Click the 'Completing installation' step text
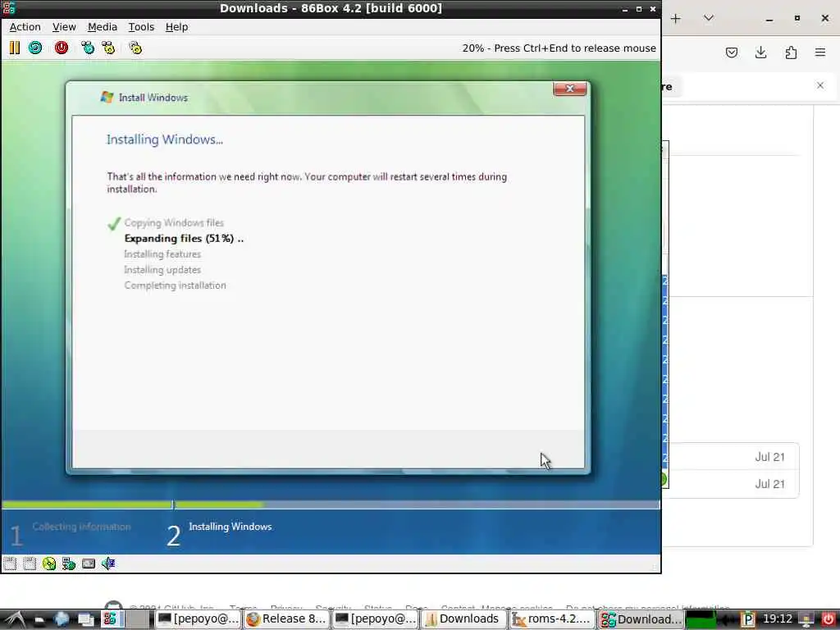This screenshot has width=840, height=630. (176, 285)
